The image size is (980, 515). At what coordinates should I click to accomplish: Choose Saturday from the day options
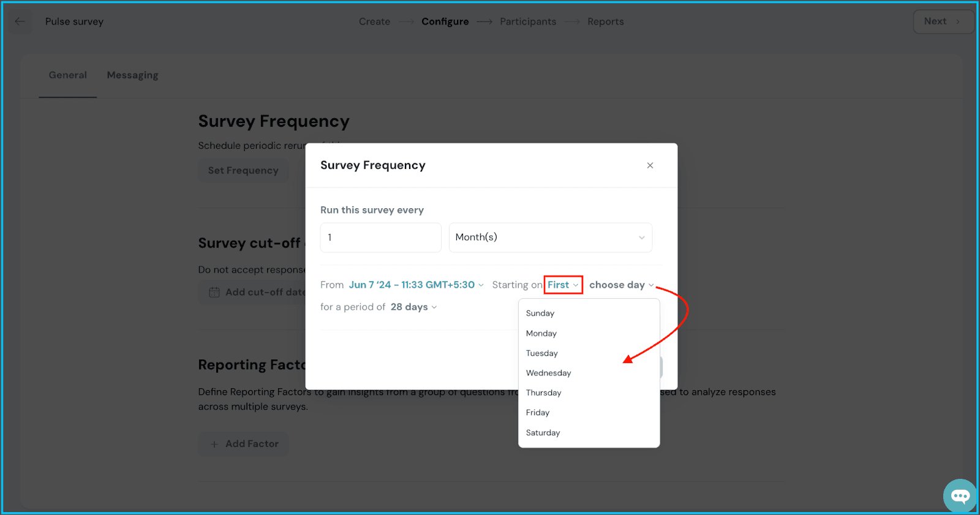coord(543,432)
